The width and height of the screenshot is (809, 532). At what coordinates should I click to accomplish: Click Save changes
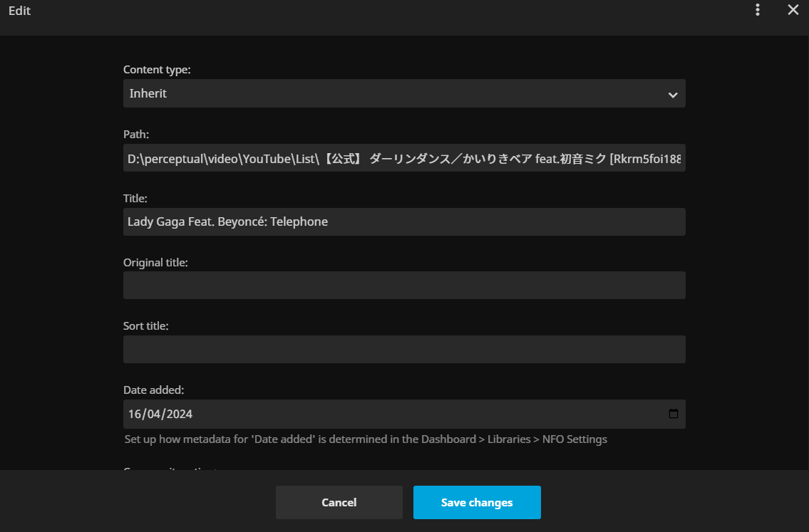476,502
